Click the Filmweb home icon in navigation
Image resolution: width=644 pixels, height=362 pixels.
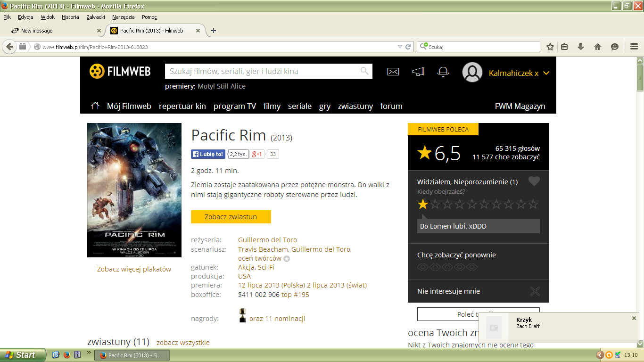pos(95,106)
